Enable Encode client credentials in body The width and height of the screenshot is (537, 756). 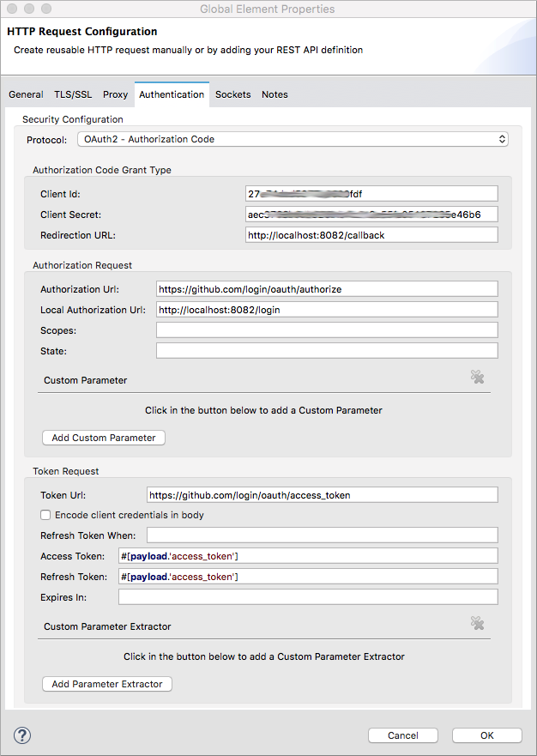point(45,514)
